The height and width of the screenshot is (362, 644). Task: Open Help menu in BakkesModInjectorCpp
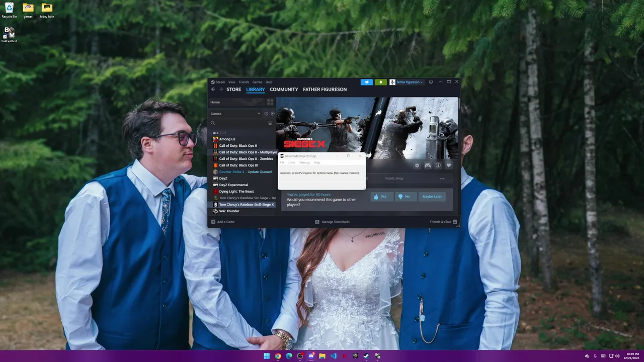click(317, 162)
